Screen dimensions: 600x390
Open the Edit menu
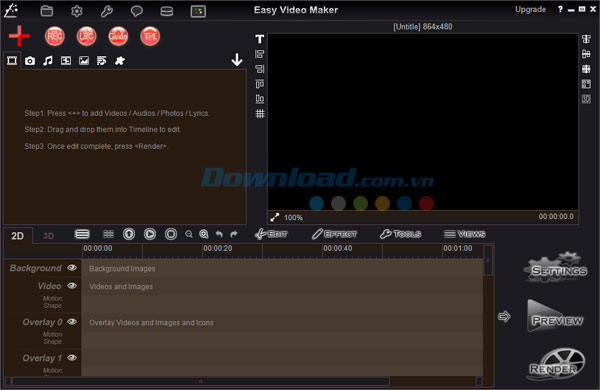coord(271,234)
